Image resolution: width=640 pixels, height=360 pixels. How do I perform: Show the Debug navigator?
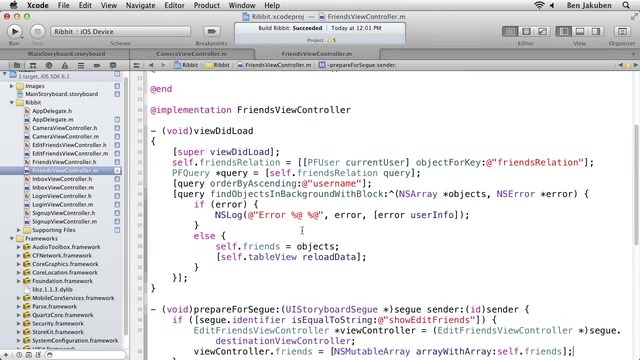click(x=81, y=65)
